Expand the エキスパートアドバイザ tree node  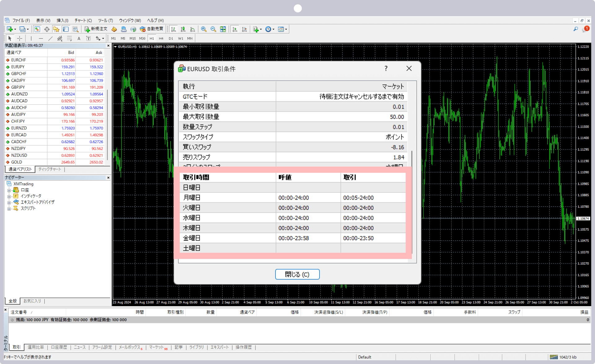click(x=9, y=202)
